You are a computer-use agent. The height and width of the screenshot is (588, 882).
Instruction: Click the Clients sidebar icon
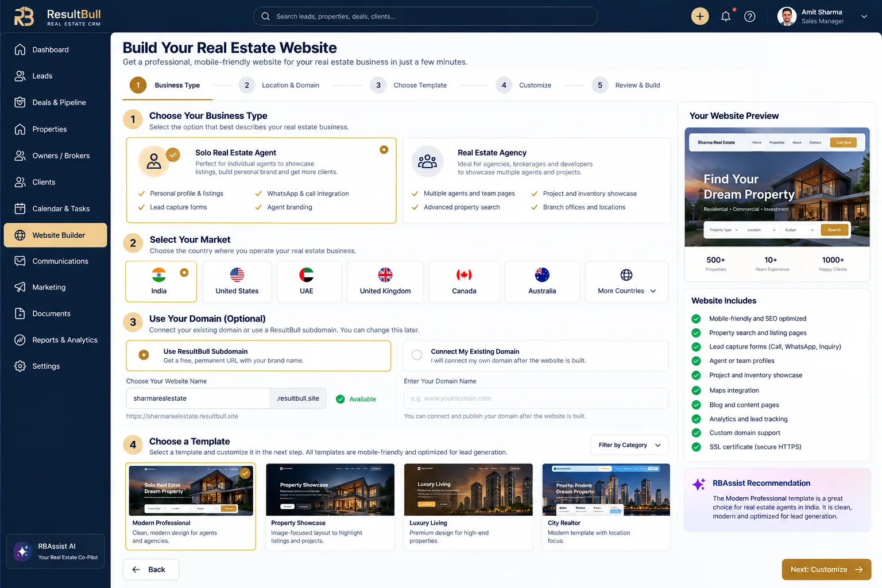20,182
